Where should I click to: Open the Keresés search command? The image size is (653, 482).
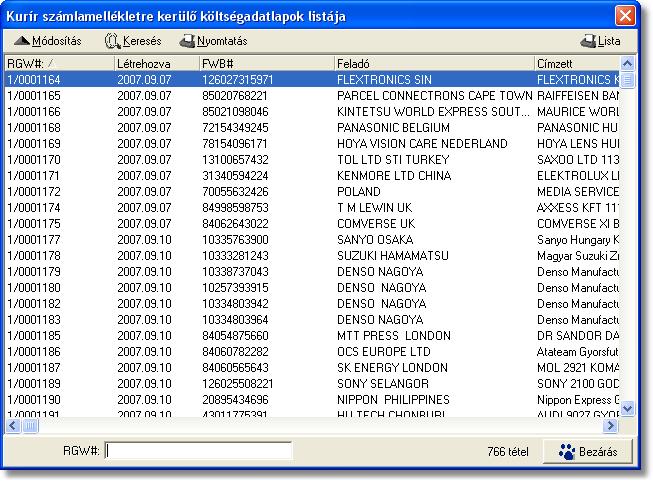[133, 41]
